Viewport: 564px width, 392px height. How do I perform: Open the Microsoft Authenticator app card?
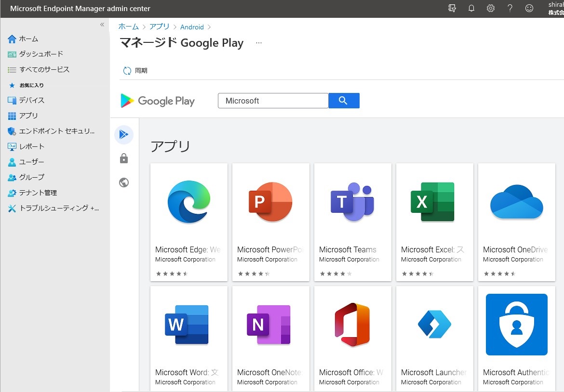516,338
